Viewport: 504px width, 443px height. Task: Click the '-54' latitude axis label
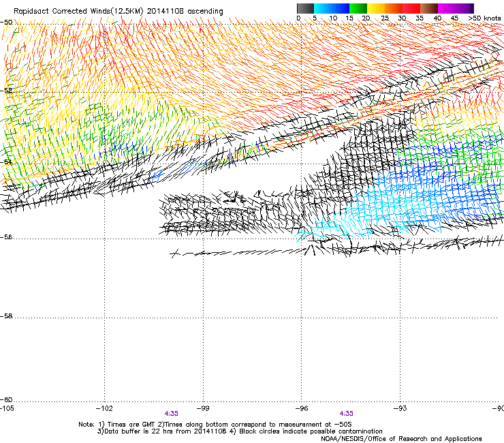point(6,162)
